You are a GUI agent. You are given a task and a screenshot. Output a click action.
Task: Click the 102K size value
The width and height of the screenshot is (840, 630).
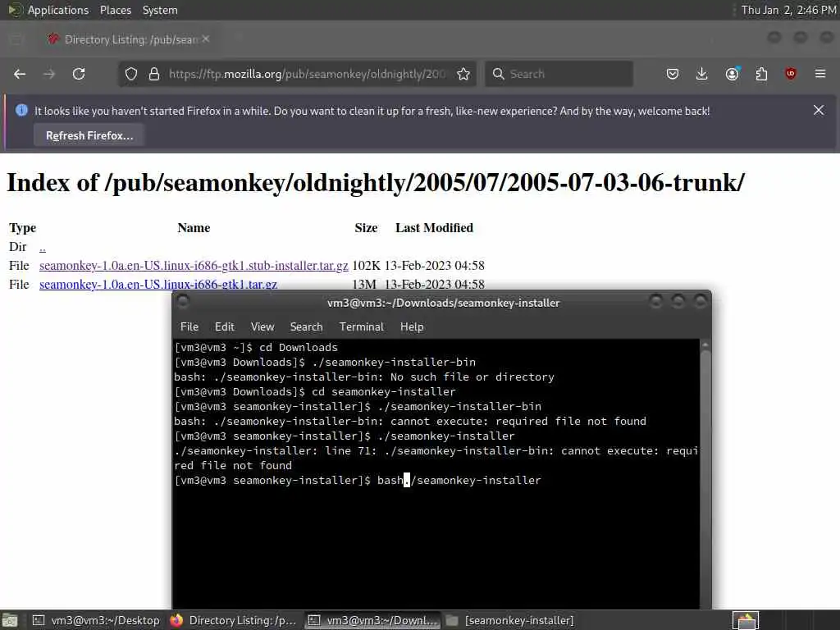[366, 266]
